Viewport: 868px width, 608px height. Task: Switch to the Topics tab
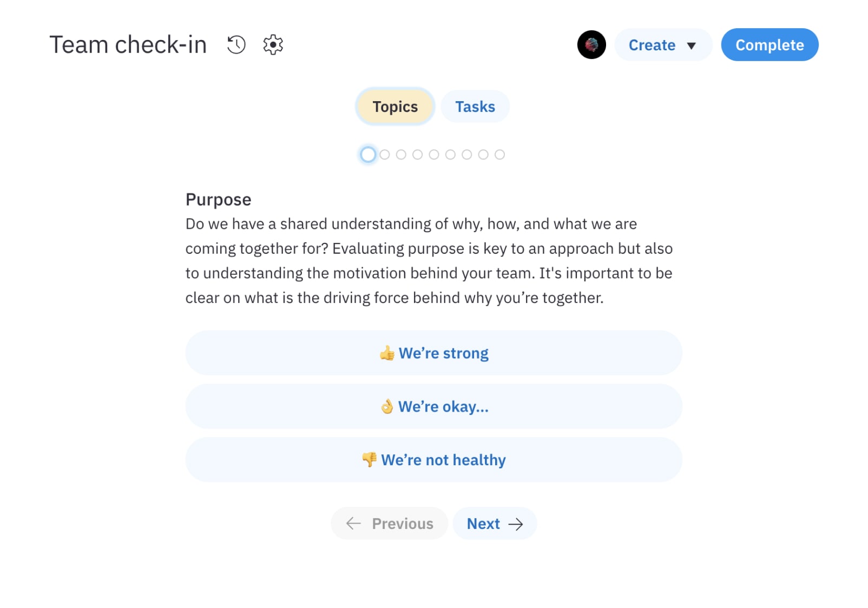click(x=395, y=107)
